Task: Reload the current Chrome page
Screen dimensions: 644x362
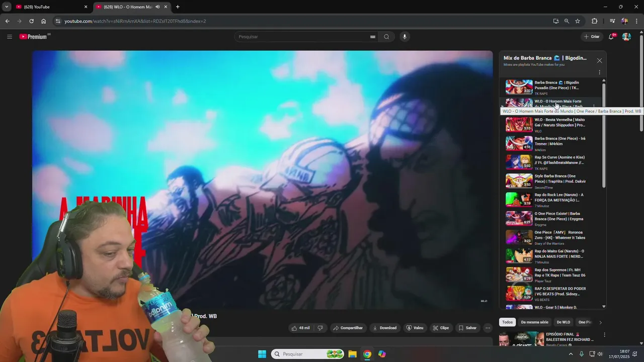Action: click(x=31, y=21)
